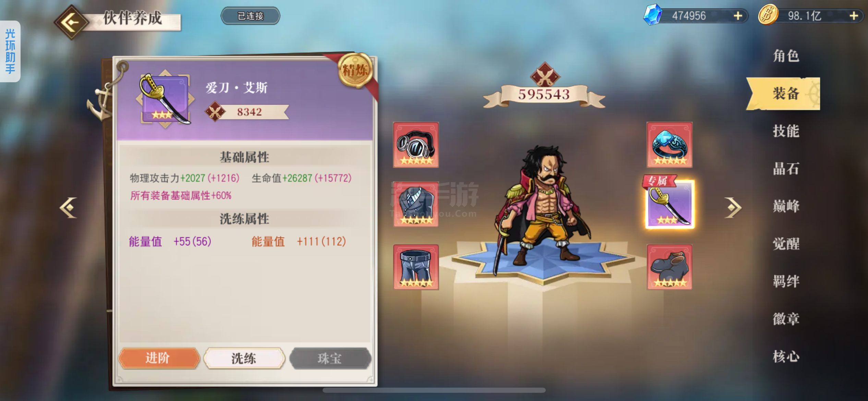Viewport: 868px width, 401px height.
Task: Select the boots equipment slot
Action: 670,267
